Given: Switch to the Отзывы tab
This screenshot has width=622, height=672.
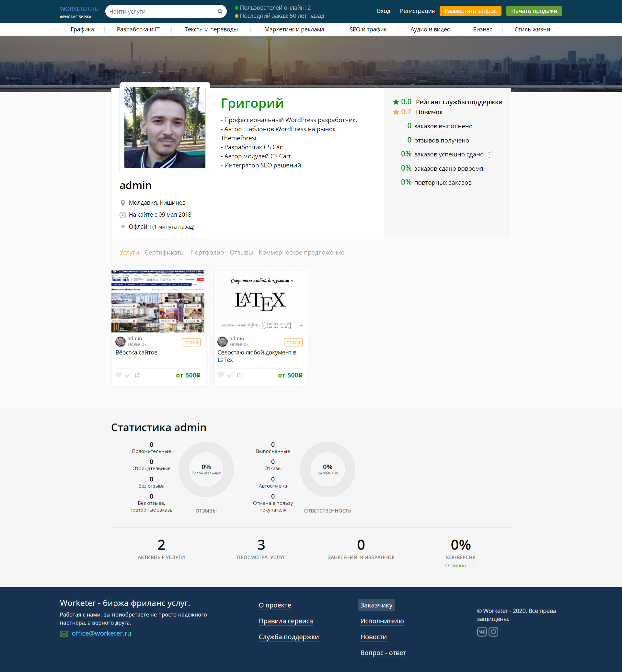Looking at the screenshot, I should [x=241, y=252].
